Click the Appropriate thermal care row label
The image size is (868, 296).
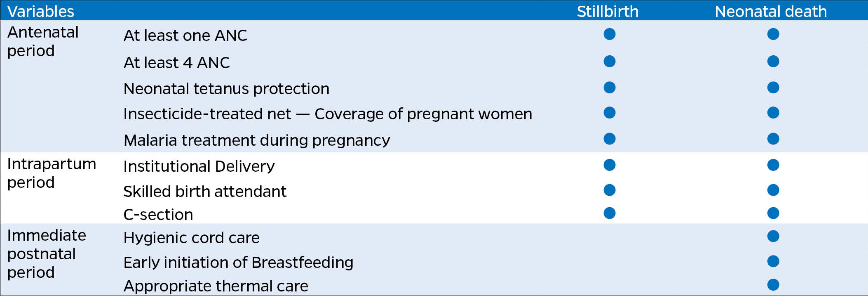point(216,286)
